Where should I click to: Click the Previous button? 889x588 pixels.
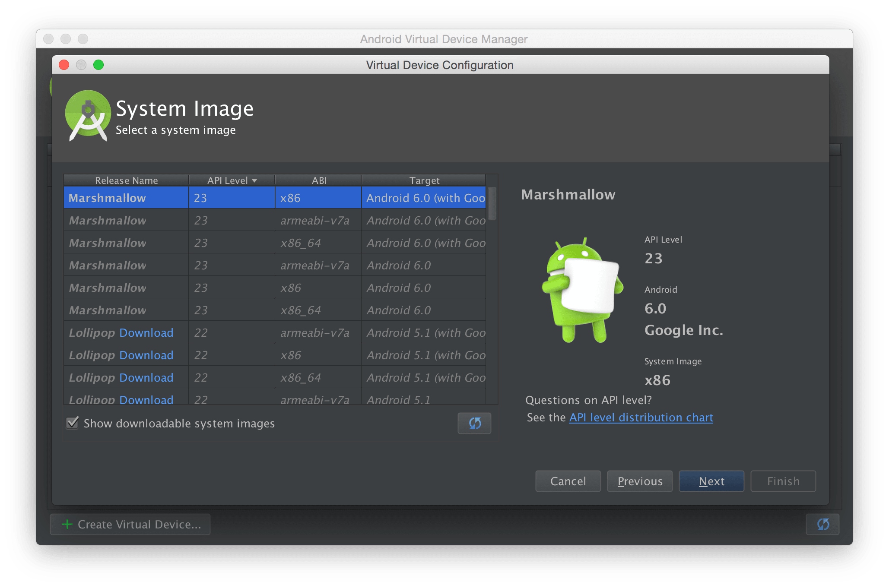pyautogui.click(x=639, y=481)
